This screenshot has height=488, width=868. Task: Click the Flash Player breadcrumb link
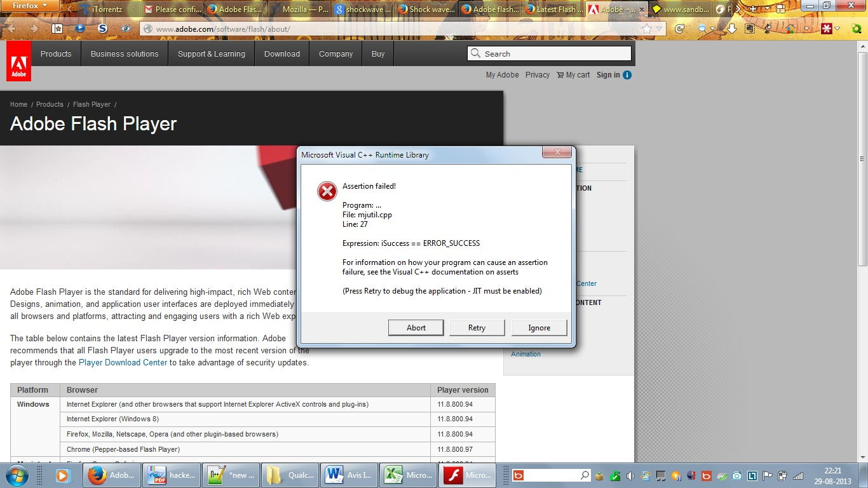(x=92, y=104)
